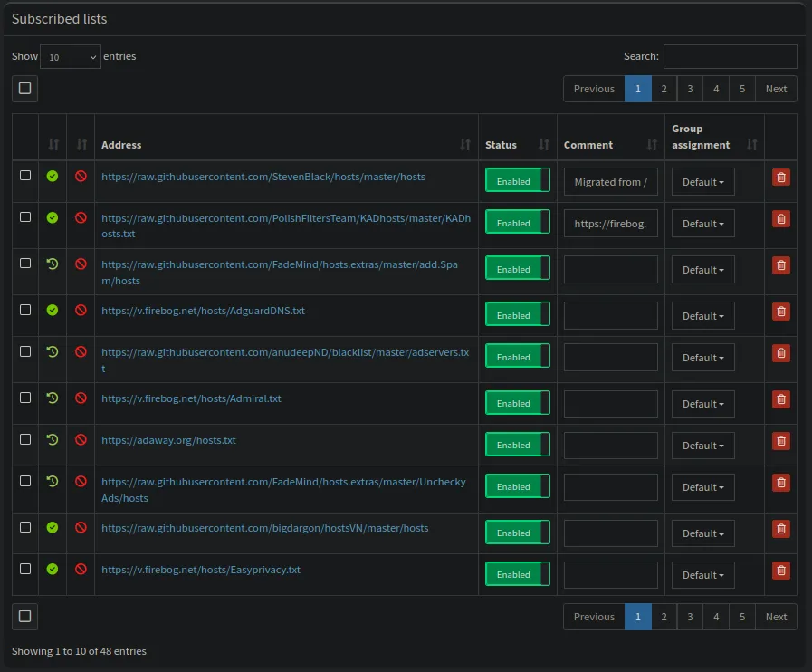Viewport: 812px width, 672px height.
Task: Go to page 2 in bottom pagination
Action: (664, 617)
